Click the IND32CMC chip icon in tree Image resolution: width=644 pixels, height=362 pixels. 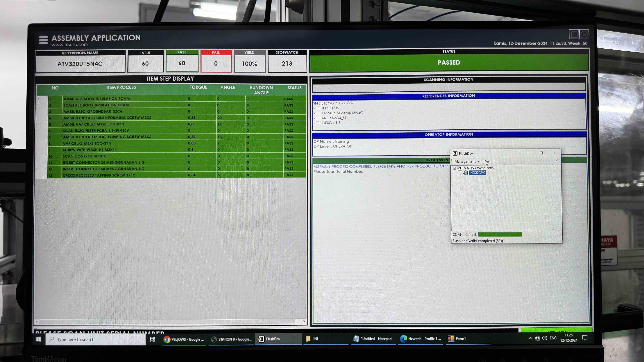click(466, 173)
